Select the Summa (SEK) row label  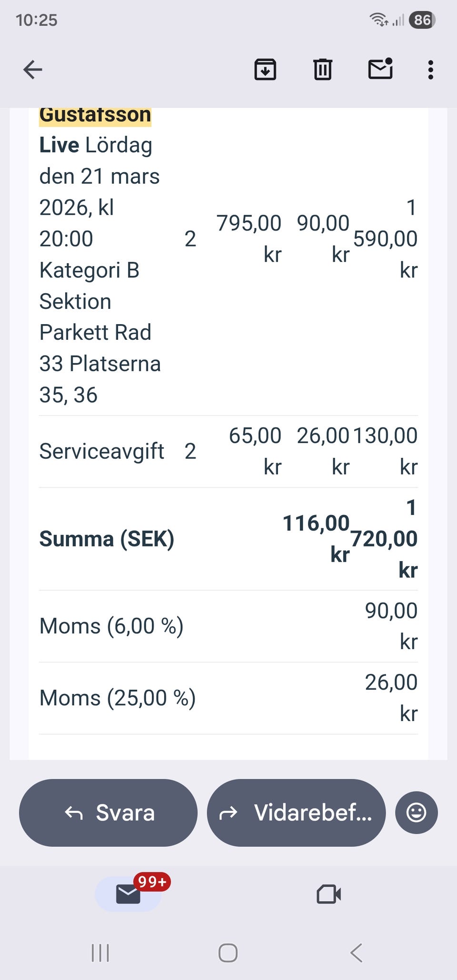tap(107, 539)
